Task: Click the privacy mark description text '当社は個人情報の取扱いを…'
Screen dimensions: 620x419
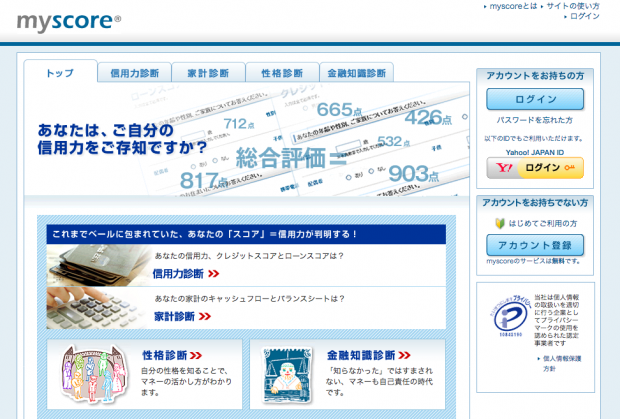Action: [x=556, y=320]
